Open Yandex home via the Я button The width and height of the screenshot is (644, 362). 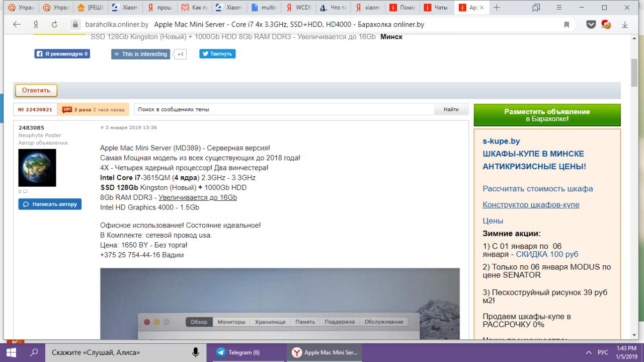36,24
